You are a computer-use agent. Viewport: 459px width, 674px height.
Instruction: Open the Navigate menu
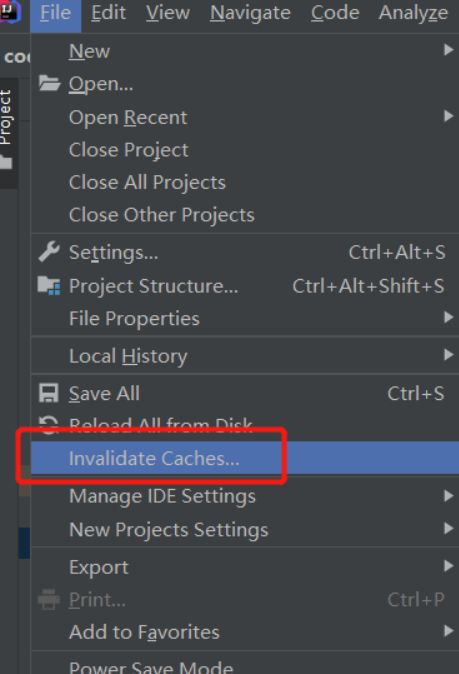pos(250,12)
